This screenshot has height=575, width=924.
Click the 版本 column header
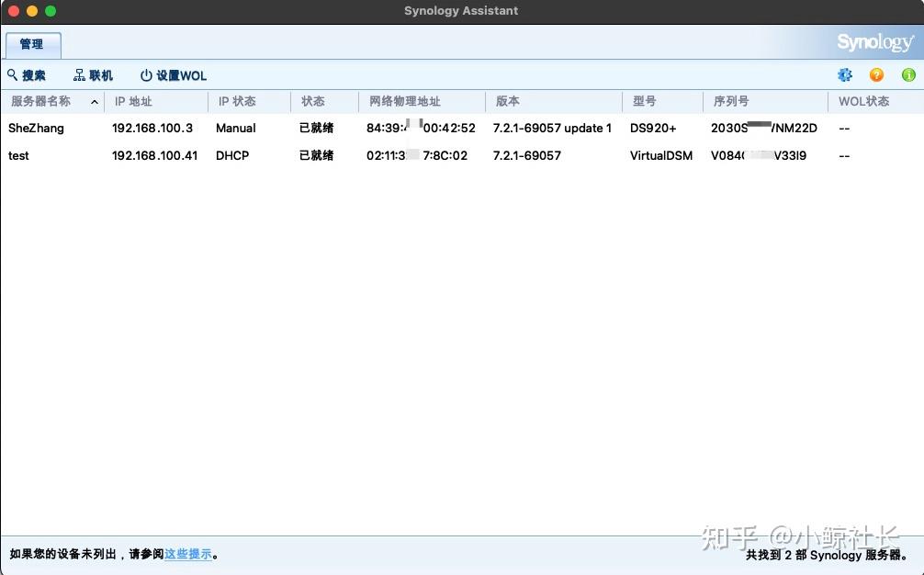(506, 101)
